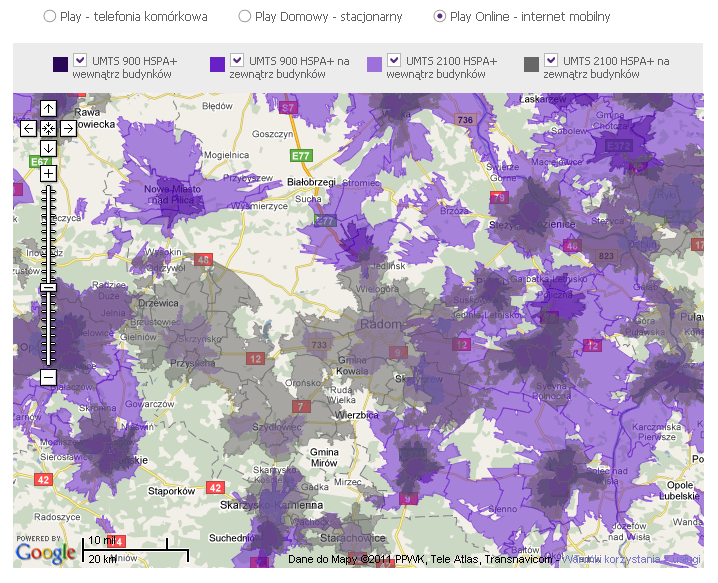
Task: Click the Mogielnica town label
Action: 227,155
